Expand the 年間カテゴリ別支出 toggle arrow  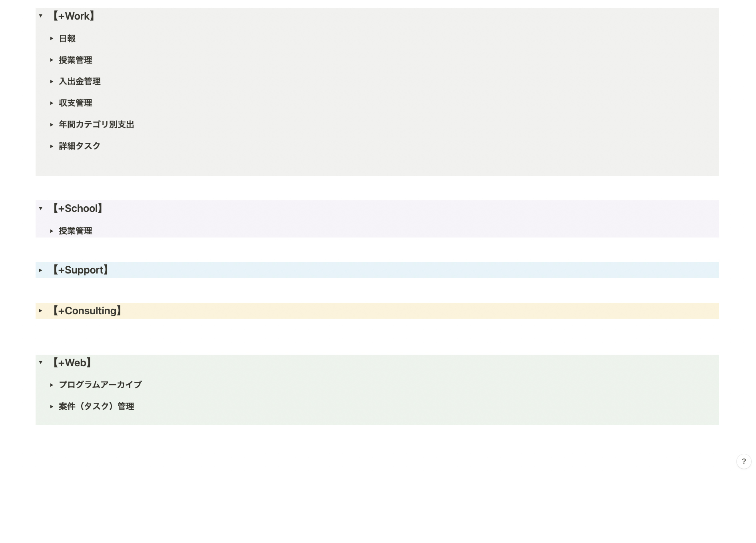(52, 125)
